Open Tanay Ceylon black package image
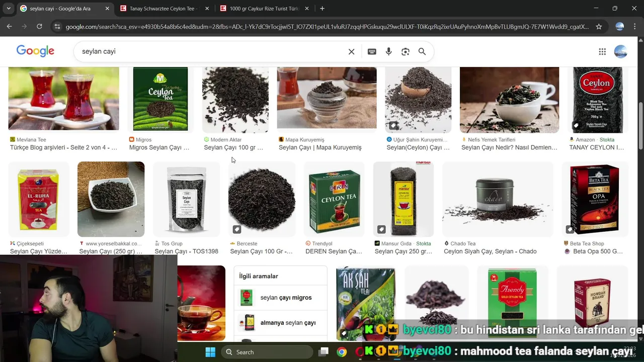The image size is (644, 362). click(x=598, y=100)
